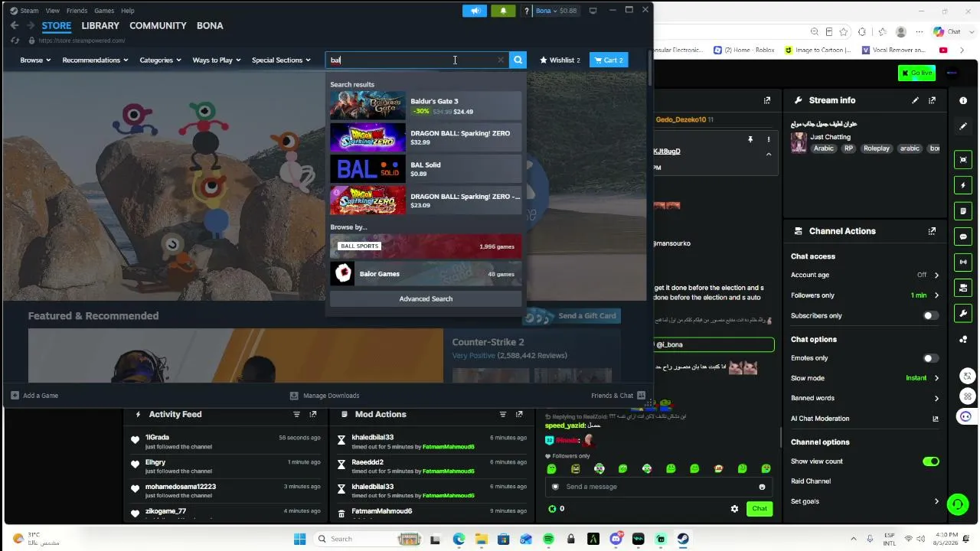The height and width of the screenshot is (551, 980).
Task: Clear the Steam search box with the X
Action: pyautogui.click(x=501, y=60)
